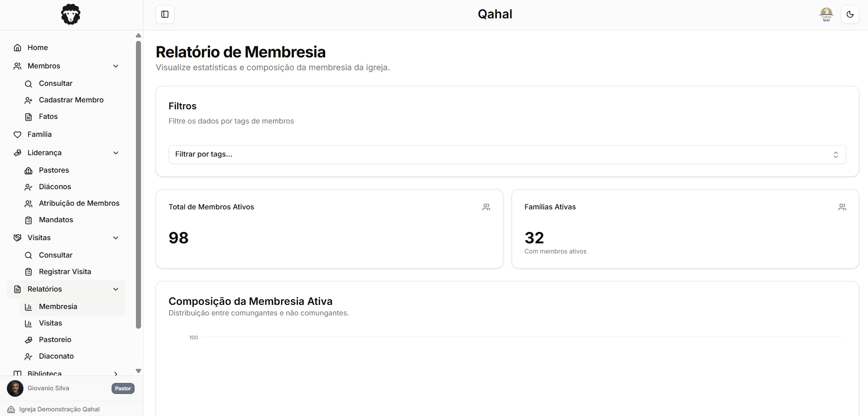This screenshot has height=416, width=868.
Task: Open the Pastoreio report icon
Action: [x=28, y=340]
